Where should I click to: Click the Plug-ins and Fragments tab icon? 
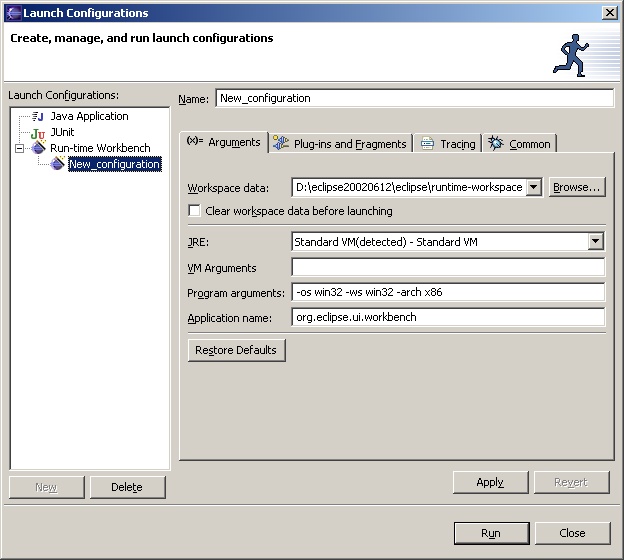(281, 144)
